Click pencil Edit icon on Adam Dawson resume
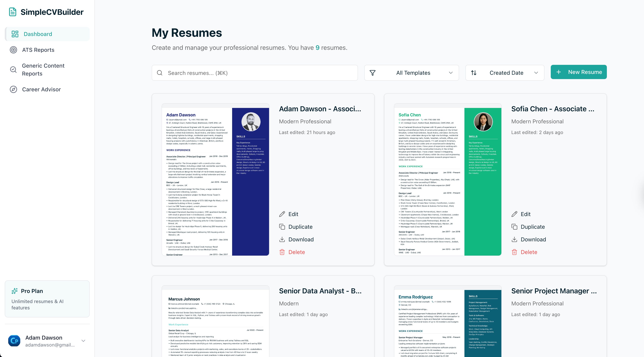 pyautogui.click(x=282, y=214)
